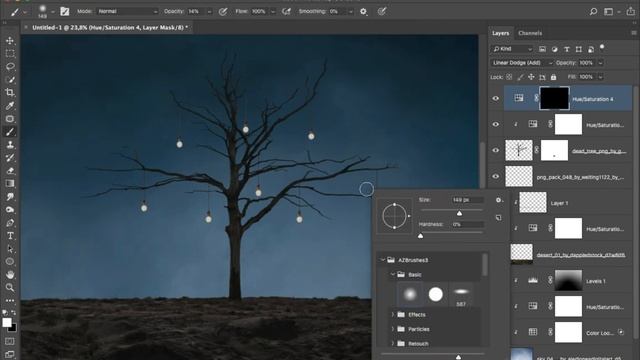Select the Gradient tool
This screenshot has height=360, width=640.
point(10,184)
